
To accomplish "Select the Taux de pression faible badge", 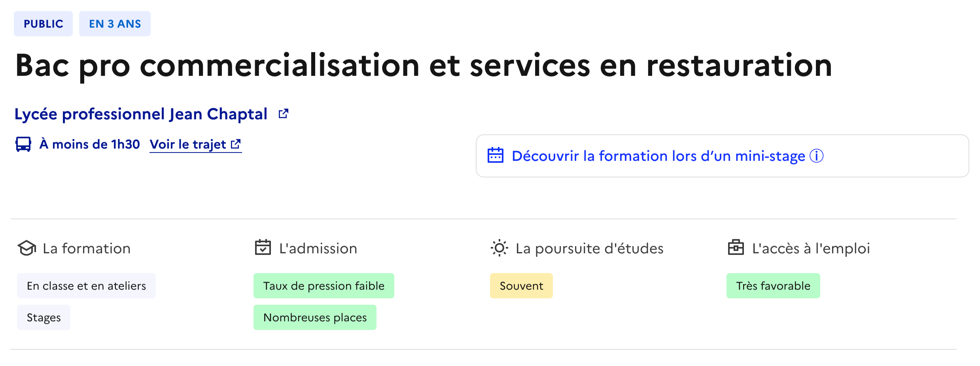I will click(x=324, y=285).
